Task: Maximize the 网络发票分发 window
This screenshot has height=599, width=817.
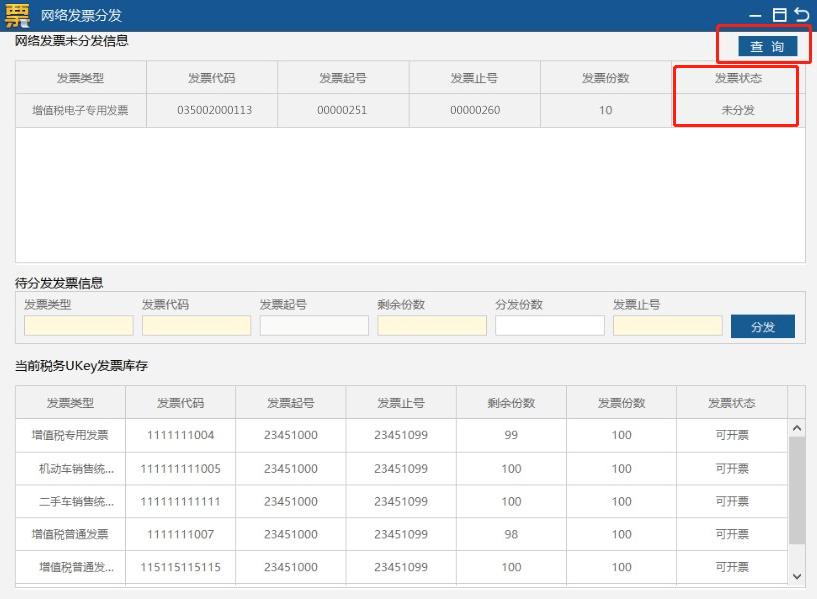Action: pos(779,15)
